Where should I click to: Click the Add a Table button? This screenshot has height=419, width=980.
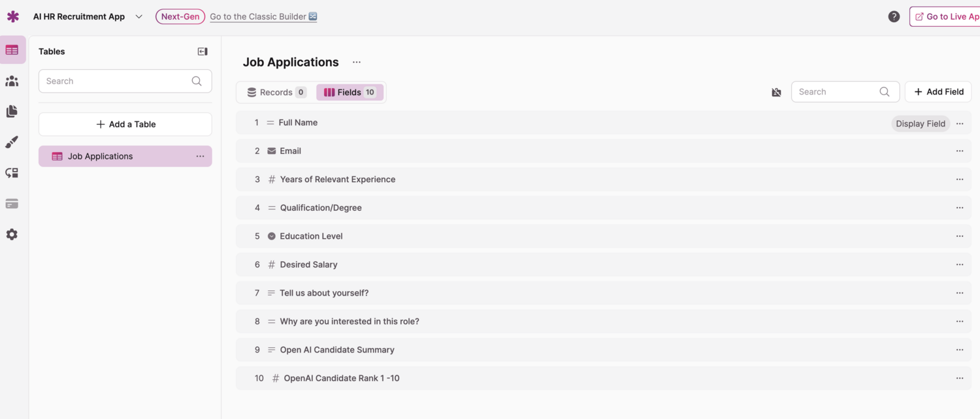click(x=125, y=125)
